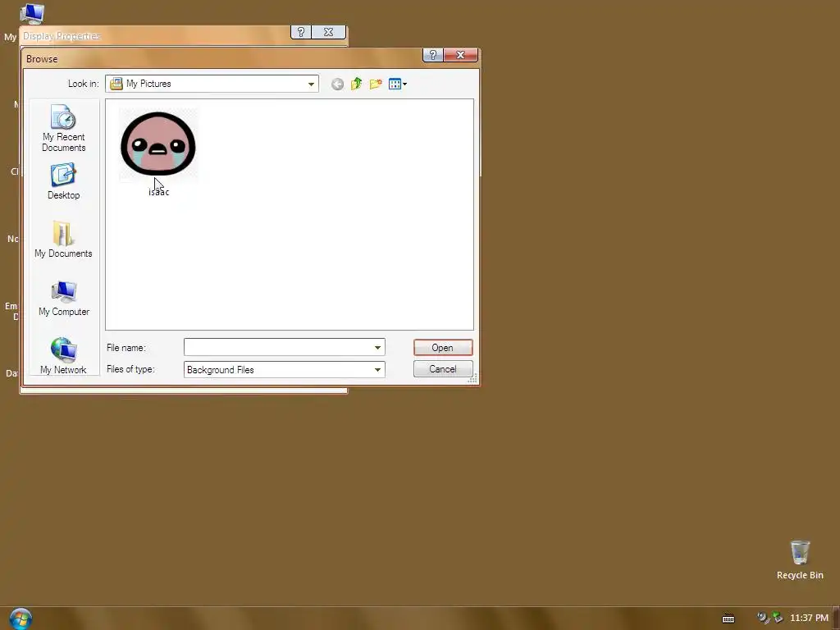Screen dimensions: 840x630
Task: Select My Computer in places bar
Action: pyautogui.click(x=63, y=299)
